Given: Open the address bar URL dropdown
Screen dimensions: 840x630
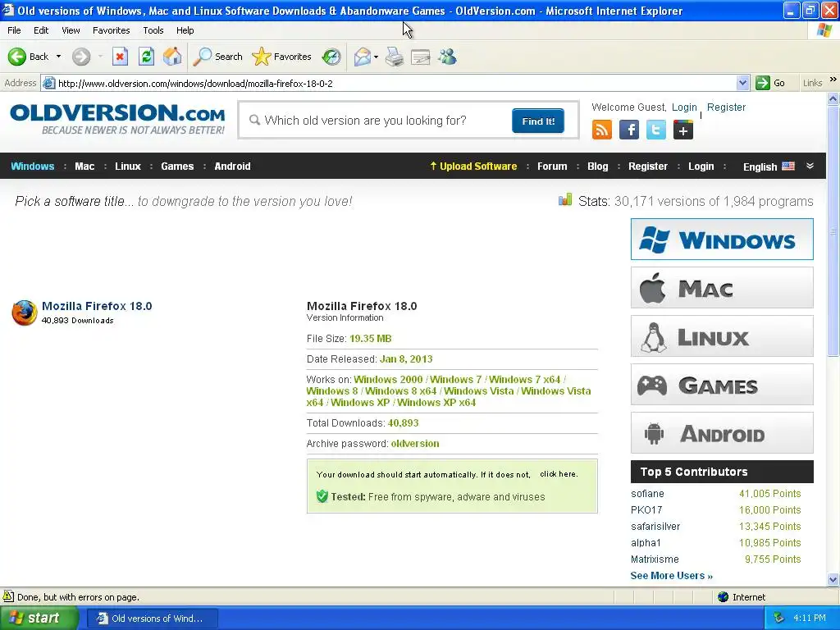Looking at the screenshot, I should pos(742,83).
